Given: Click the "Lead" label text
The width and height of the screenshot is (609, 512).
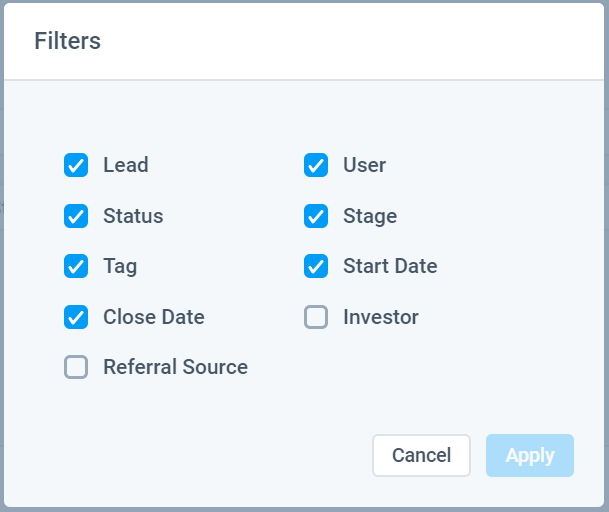Looking at the screenshot, I should [126, 165].
